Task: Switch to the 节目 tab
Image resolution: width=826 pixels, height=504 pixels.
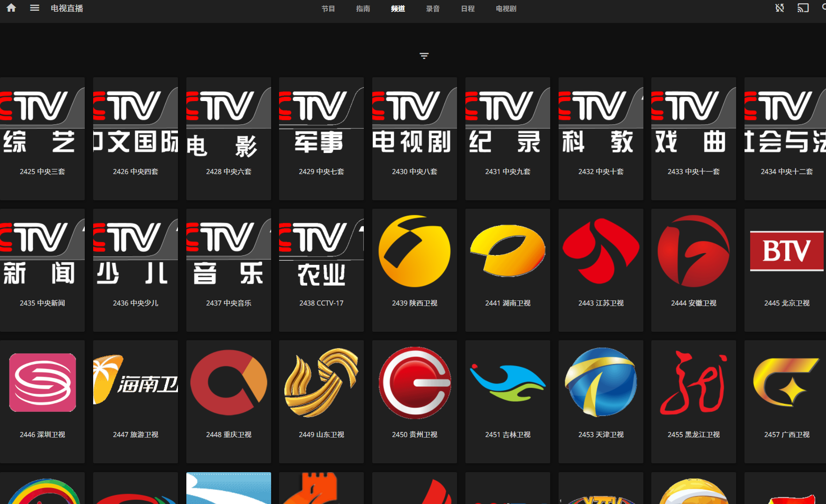Action: pos(328,8)
